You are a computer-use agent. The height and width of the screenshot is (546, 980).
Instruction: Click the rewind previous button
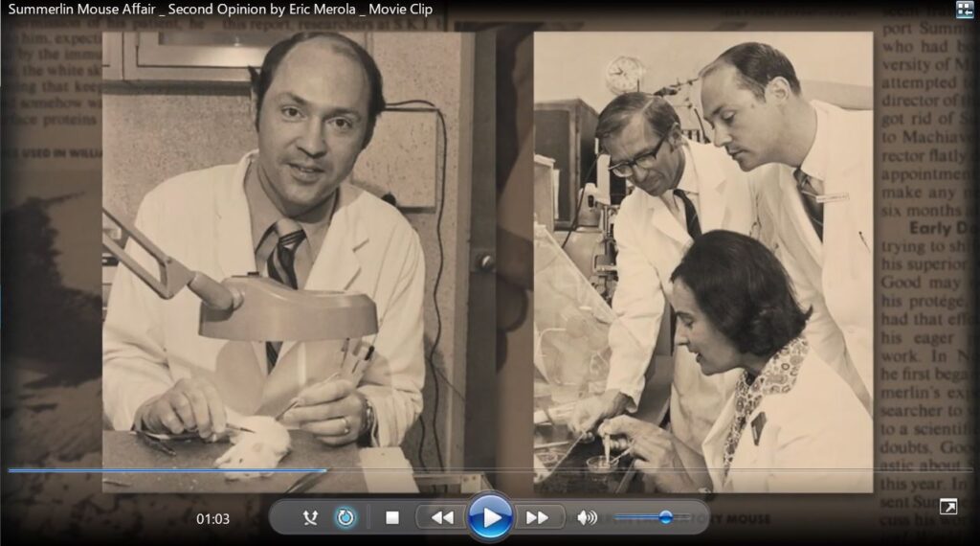(x=442, y=518)
